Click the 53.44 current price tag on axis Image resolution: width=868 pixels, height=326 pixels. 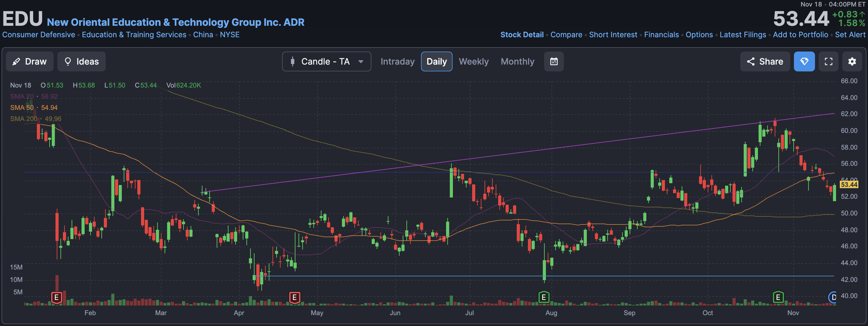[x=848, y=184]
